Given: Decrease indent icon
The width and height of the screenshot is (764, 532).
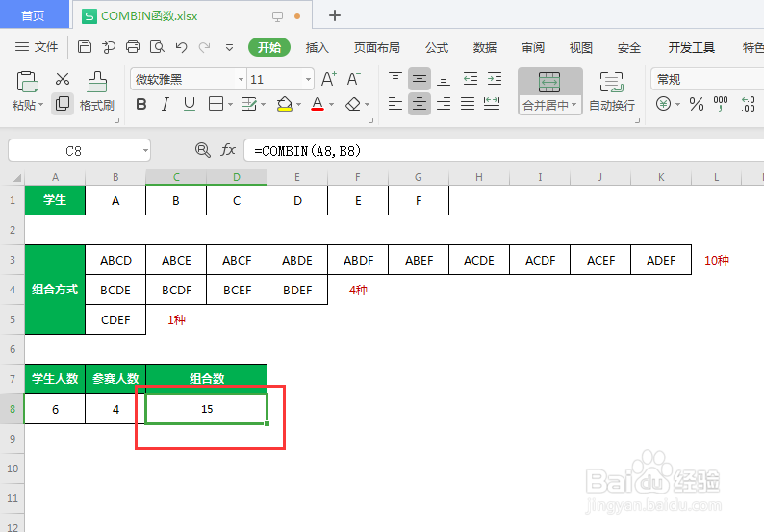Looking at the screenshot, I should [x=471, y=79].
